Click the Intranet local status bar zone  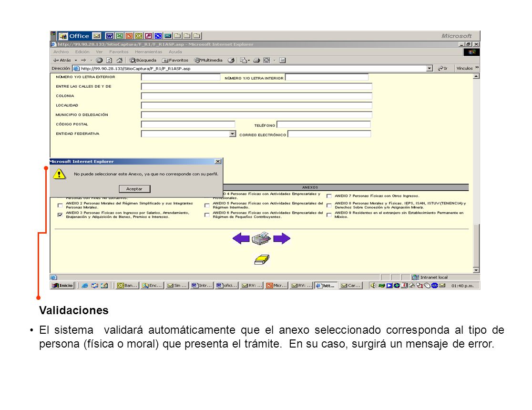pos(430,277)
